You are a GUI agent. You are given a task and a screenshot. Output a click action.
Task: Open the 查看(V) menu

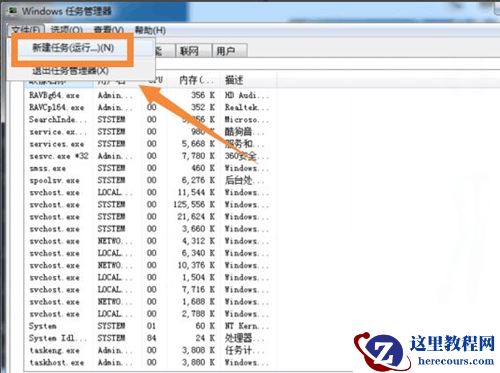[109, 30]
